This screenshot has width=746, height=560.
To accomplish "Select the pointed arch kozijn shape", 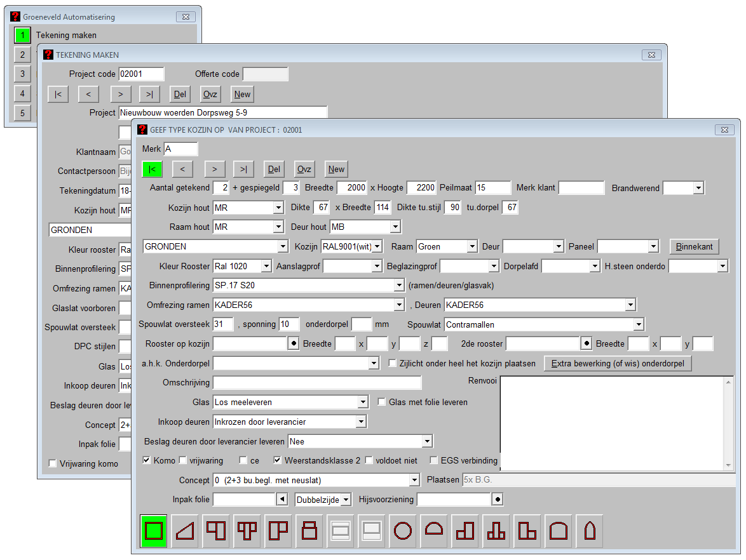I will click(x=590, y=531).
